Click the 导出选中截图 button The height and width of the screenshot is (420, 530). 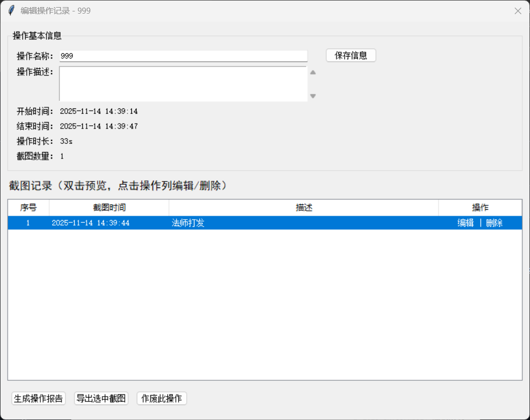[101, 398]
